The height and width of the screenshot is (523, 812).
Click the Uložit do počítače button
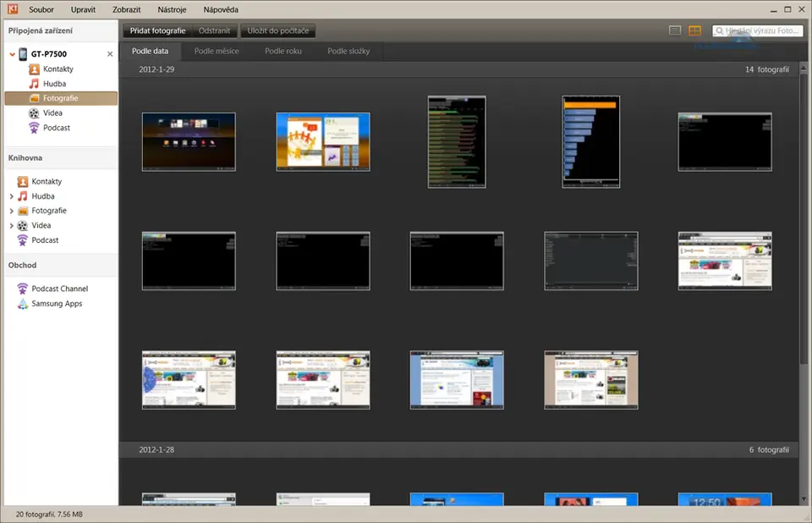(277, 30)
